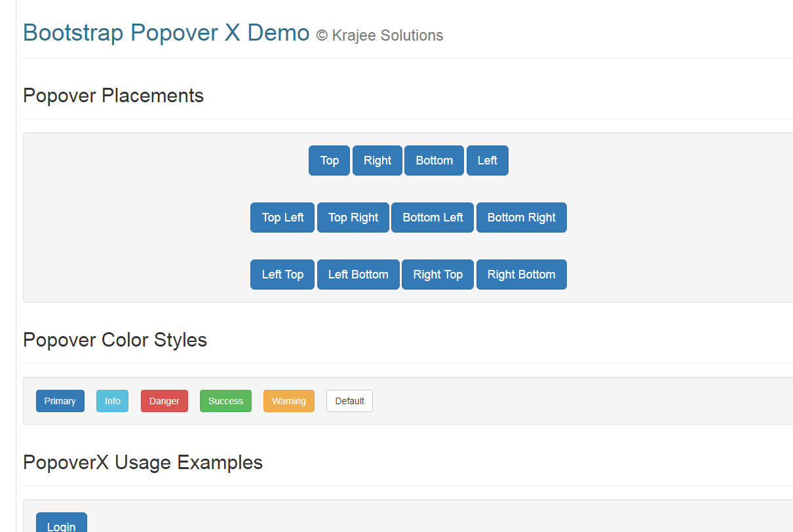Click the Top placement button
This screenshot has width=793, height=532.
pos(329,161)
